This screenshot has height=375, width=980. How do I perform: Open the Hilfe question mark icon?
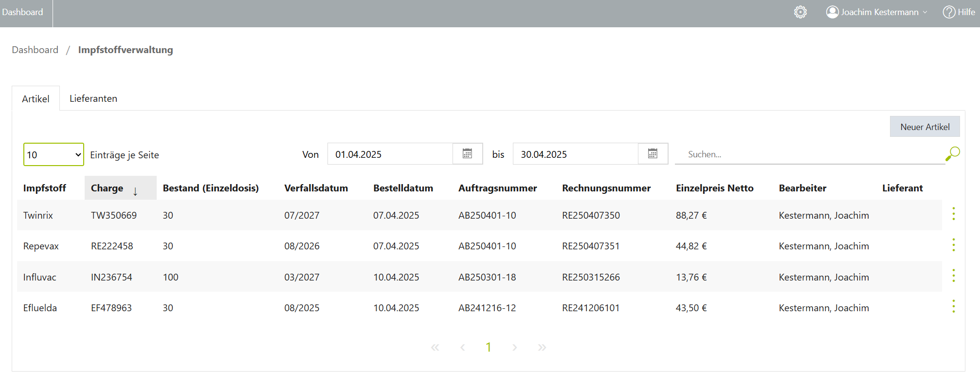click(949, 12)
